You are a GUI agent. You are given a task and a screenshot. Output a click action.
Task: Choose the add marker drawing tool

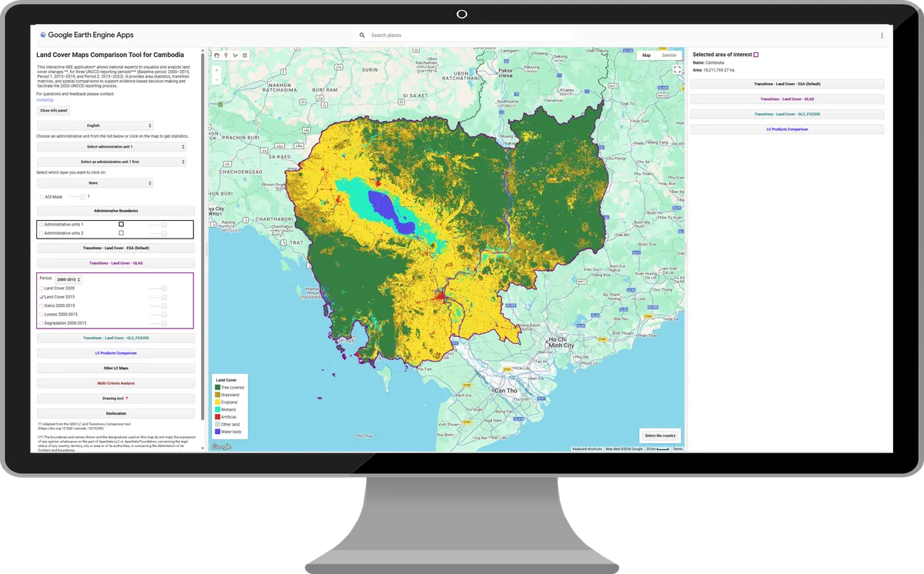pyautogui.click(x=226, y=55)
